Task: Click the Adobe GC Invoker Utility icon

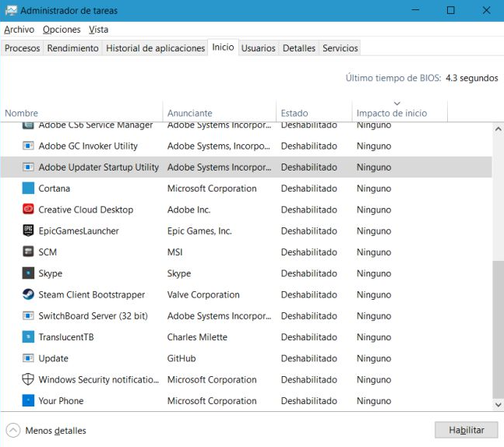Action: point(28,146)
